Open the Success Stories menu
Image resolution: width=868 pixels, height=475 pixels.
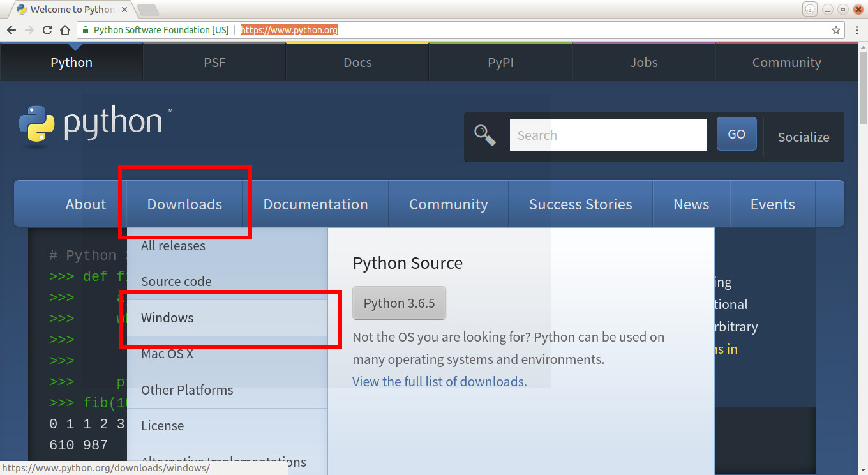pyautogui.click(x=580, y=204)
